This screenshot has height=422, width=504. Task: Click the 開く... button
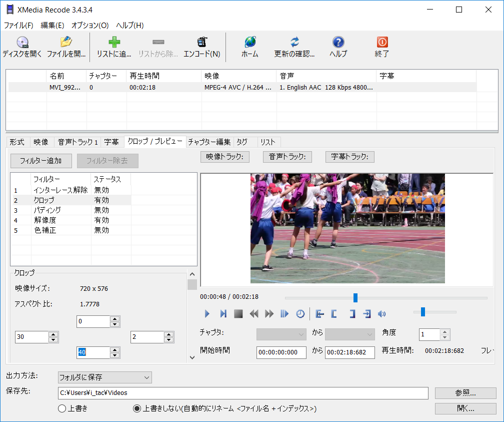pos(465,408)
